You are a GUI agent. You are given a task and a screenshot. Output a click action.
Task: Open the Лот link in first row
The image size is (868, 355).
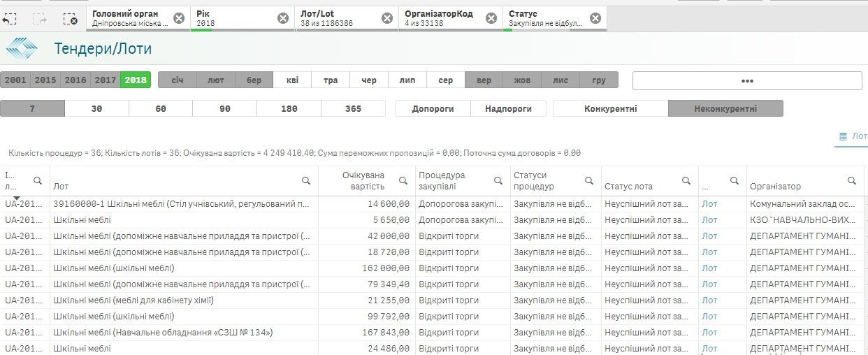709,203
